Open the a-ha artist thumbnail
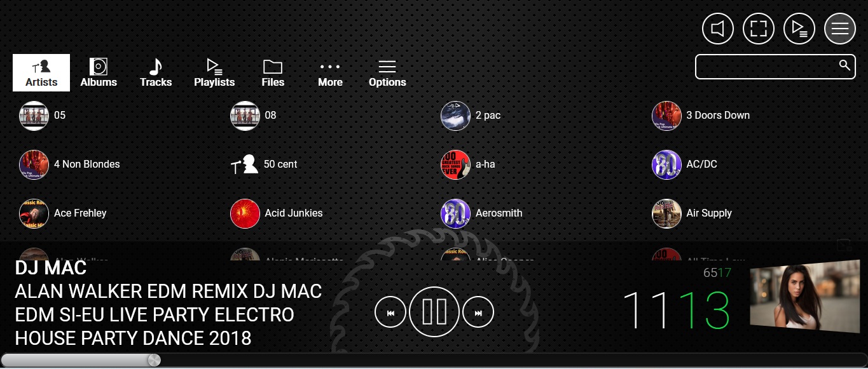This screenshot has height=369, width=868. pos(456,164)
